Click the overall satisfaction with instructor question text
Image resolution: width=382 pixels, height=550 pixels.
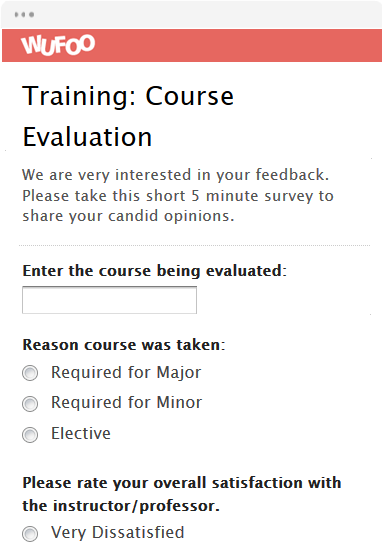click(182, 494)
